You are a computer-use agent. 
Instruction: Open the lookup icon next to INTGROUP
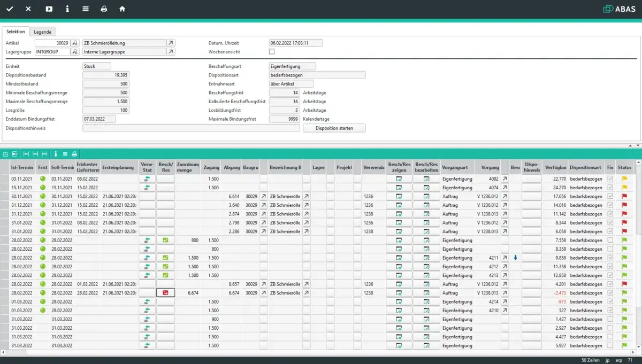click(x=75, y=52)
